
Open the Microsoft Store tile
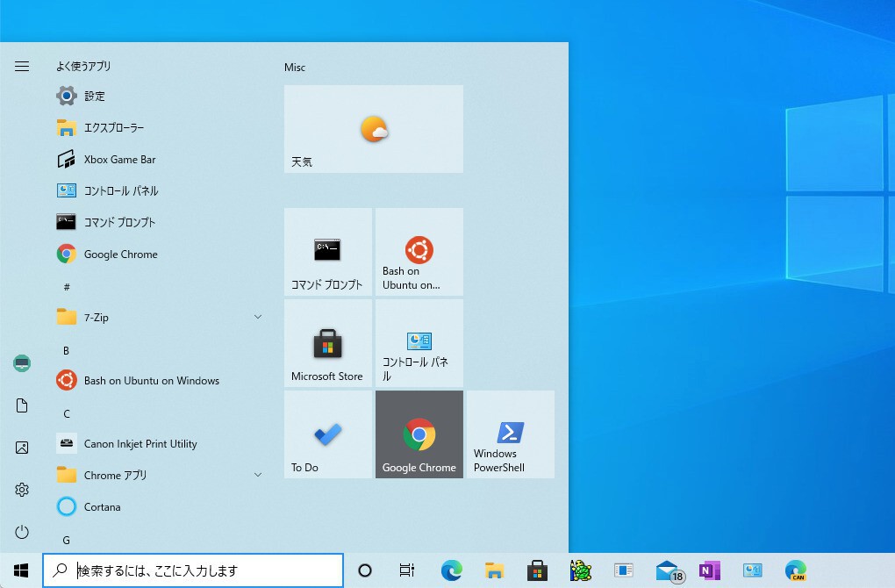point(327,343)
